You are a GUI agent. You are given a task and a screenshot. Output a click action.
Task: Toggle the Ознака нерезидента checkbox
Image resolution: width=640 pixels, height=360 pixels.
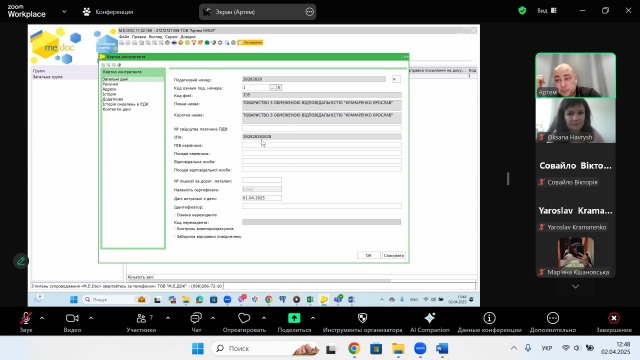tap(175, 215)
